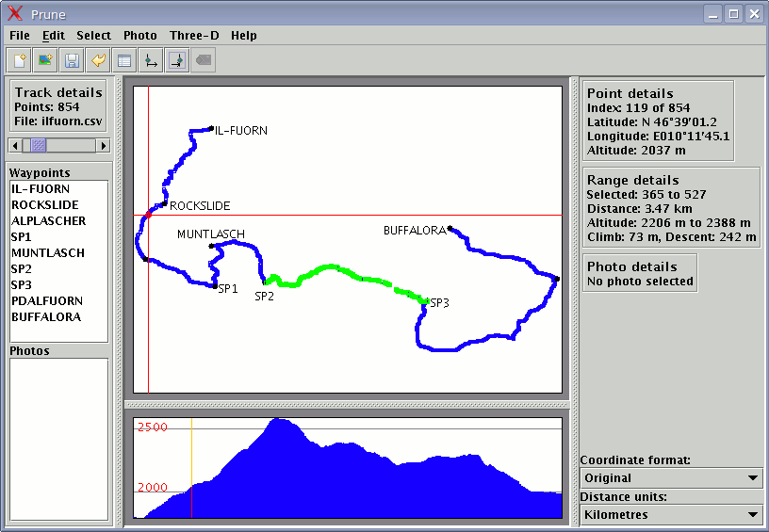Click the Set range start icon
The width and height of the screenshot is (769, 532).
click(150, 61)
